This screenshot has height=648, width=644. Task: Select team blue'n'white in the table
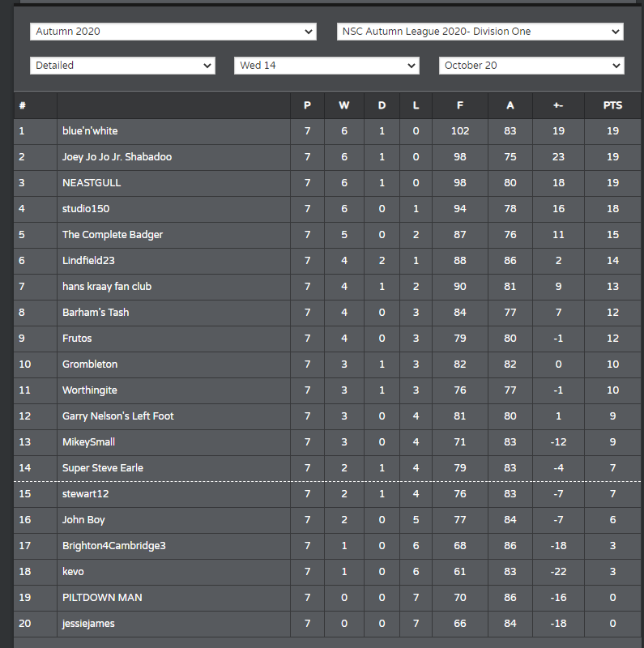pyautogui.click(x=90, y=131)
